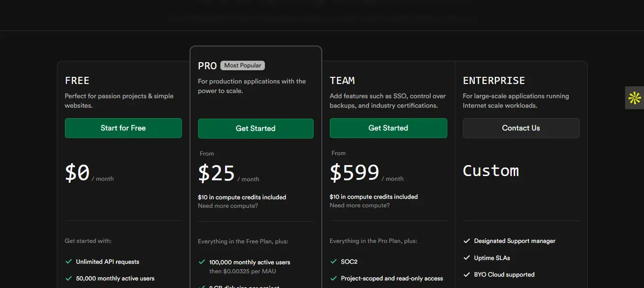Click checkmark beside BYO Cloud supported
The width and height of the screenshot is (644, 288).
pos(466,274)
